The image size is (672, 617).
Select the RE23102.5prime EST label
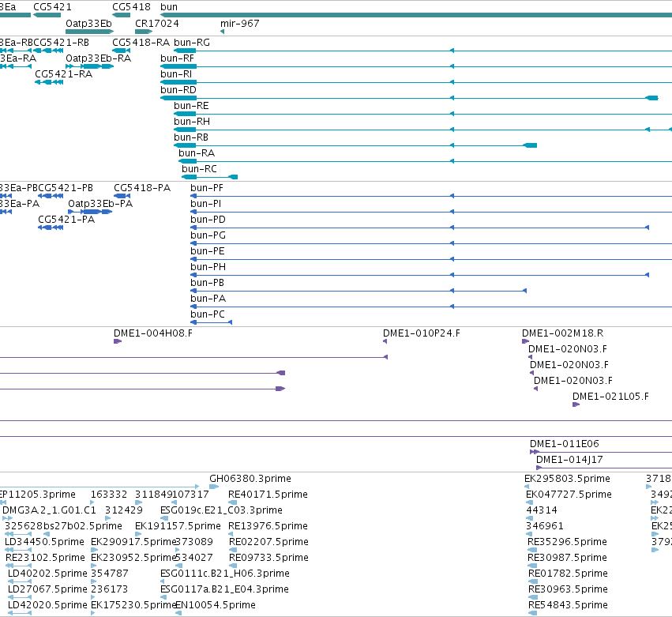[x=46, y=558]
